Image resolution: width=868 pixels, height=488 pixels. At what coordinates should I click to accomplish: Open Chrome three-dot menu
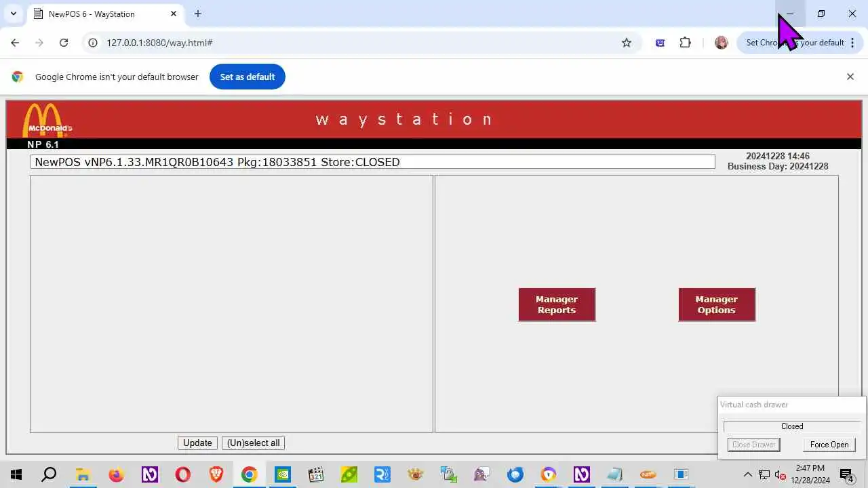pyautogui.click(x=852, y=43)
